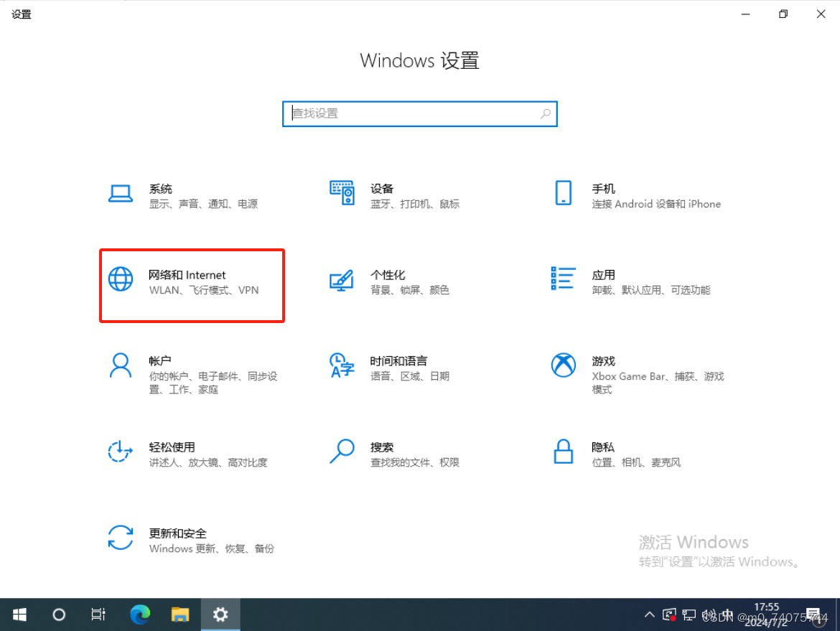
Task: Click "背景、锁屏、颜色" description
Action: point(410,290)
